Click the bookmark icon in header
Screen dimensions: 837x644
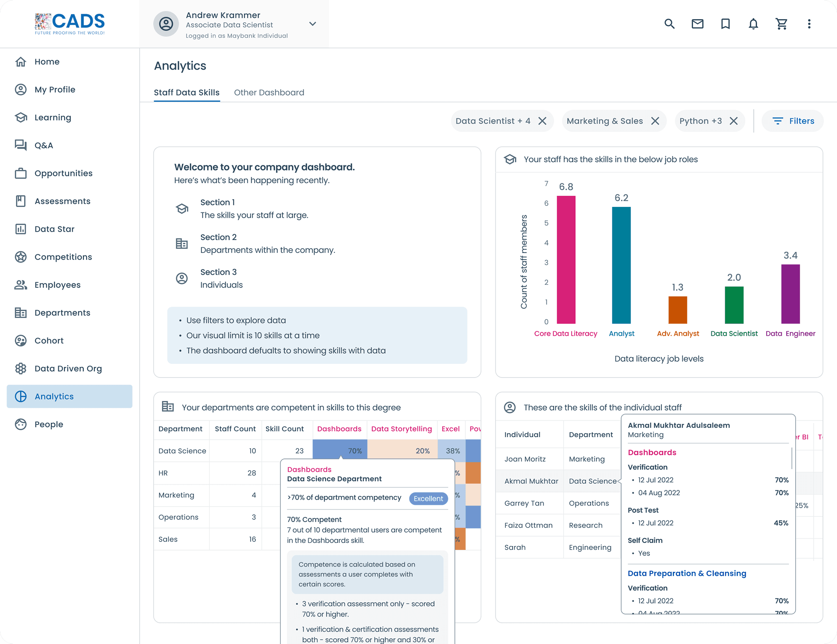pyautogui.click(x=725, y=24)
